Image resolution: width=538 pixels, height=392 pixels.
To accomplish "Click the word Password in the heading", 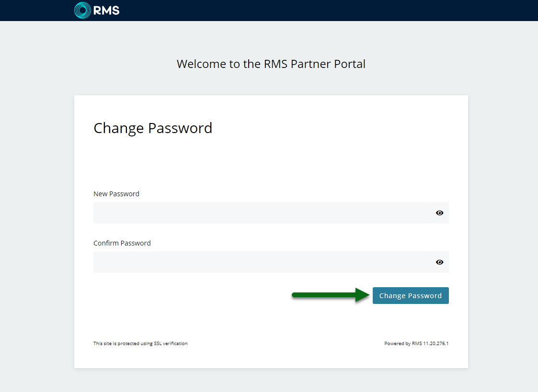I will (x=180, y=128).
